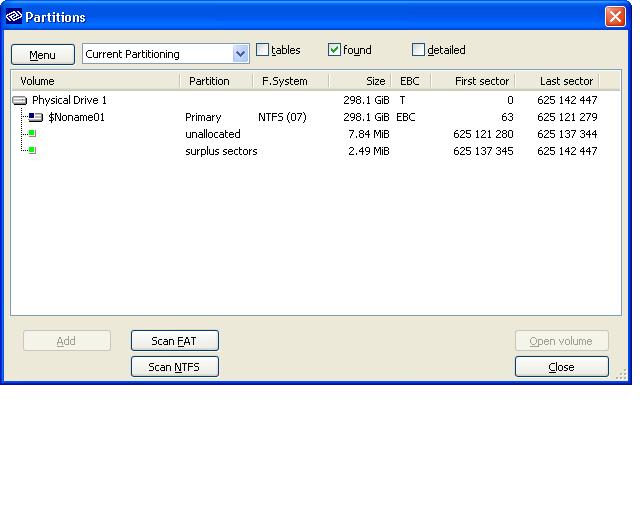Sort by the First sector column header
Image resolution: width=640 pixels, height=512 pixels.
(473, 81)
